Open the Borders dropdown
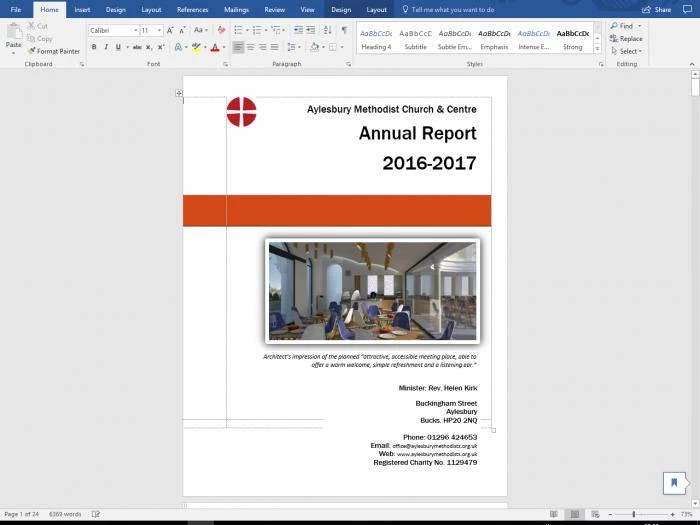This screenshot has height=525, width=700. pyautogui.click(x=342, y=47)
